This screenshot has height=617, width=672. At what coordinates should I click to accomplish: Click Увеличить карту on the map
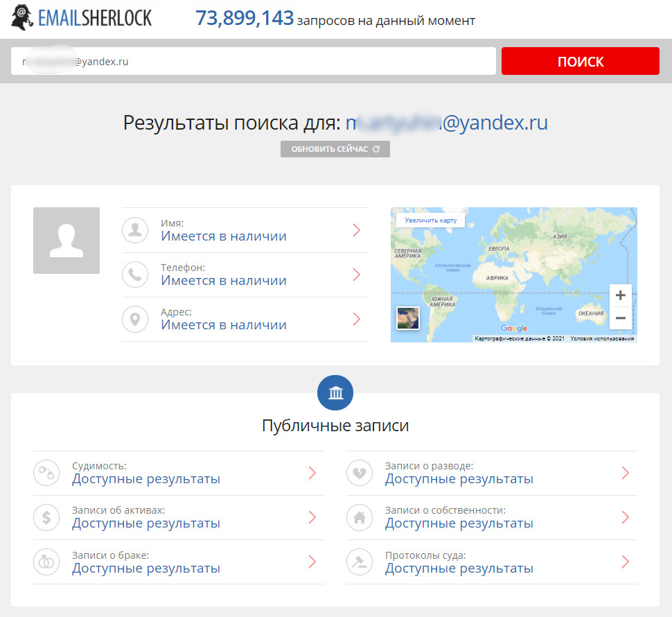430,220
